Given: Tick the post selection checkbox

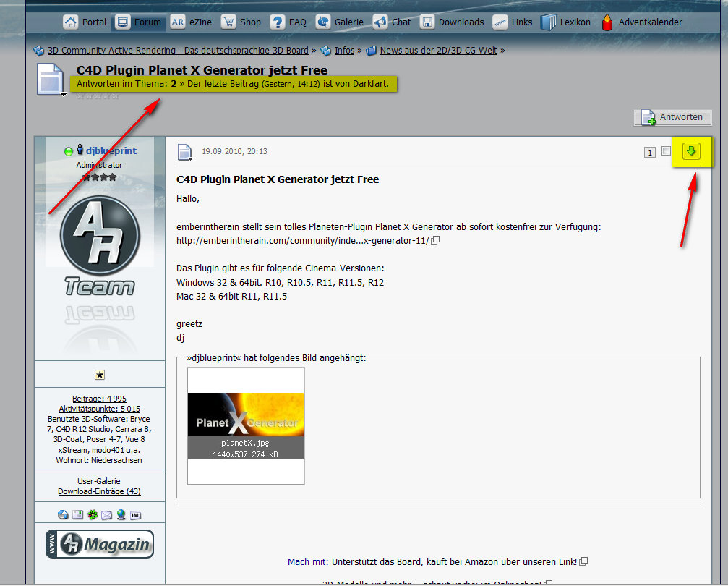Looking at the screenshot, I should coord(667,151).
